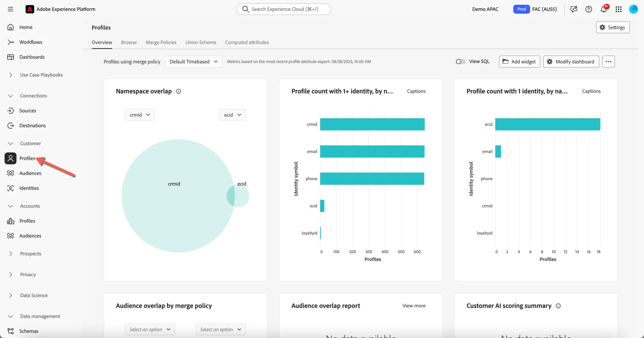
Task: Open the feedback chat icon in header
Action: (x=574, y=9)
